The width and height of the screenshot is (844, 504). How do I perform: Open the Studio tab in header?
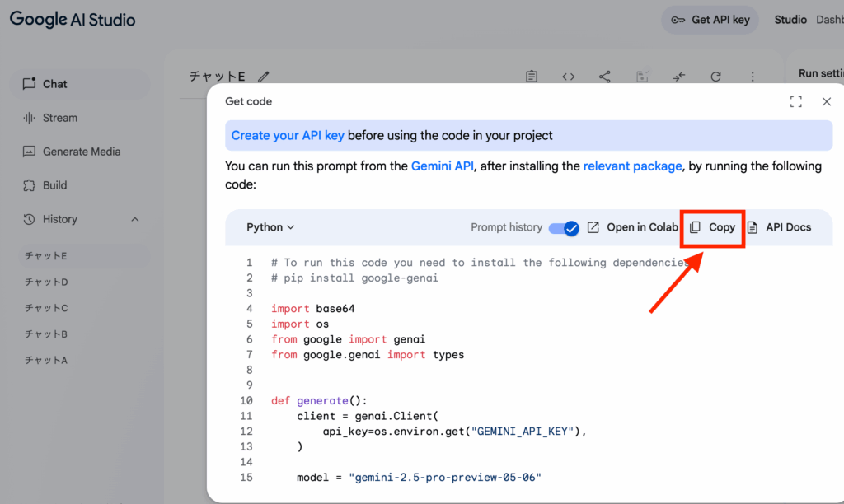790,20
